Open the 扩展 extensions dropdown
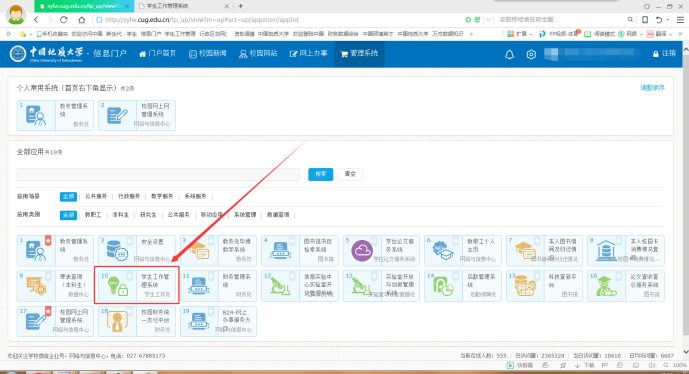This screenshot has width=689, height=374. pos(520,34)
